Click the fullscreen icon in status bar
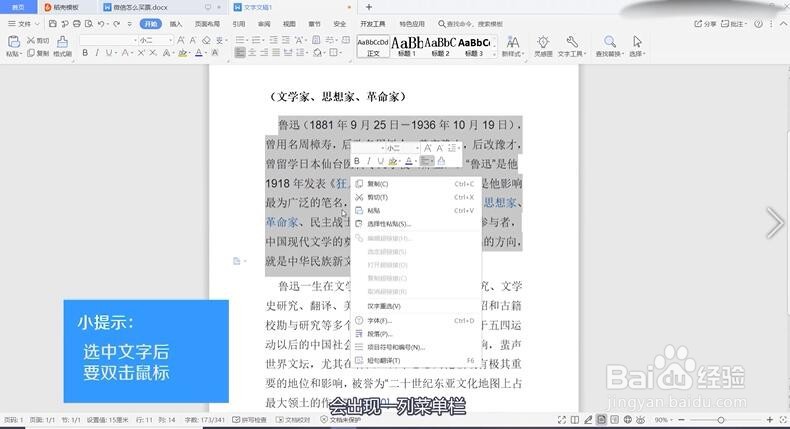The width and height of the screenshot is (790, 429). pyautogui.click(x=562, y=419)
